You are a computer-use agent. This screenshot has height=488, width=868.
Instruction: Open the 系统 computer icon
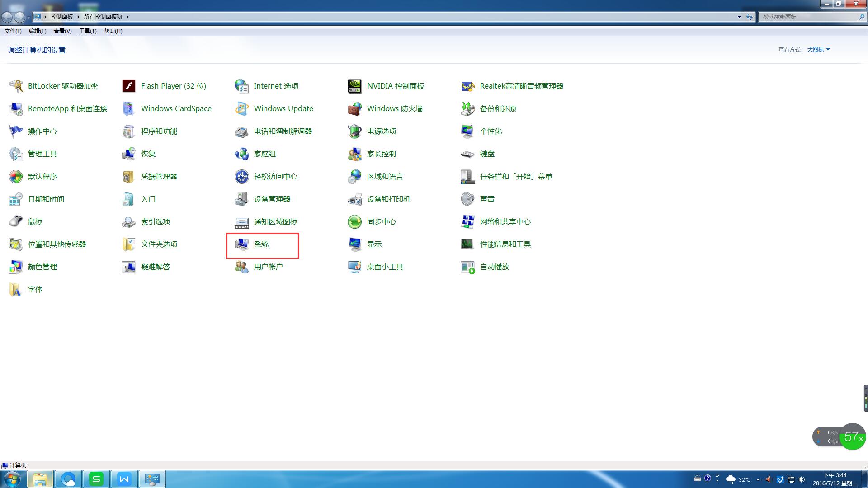pyautogui.click(x=242, y=244)
